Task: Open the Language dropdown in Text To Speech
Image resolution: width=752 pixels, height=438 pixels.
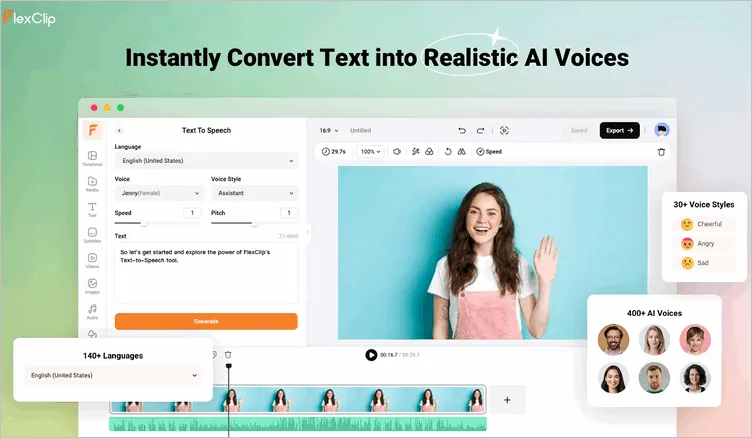Action: [206, 161]
